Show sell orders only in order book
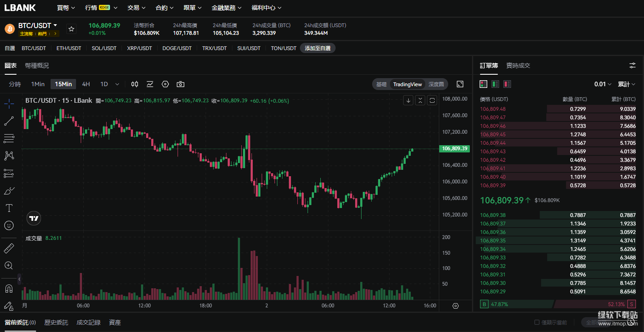Image resolution: width=644 pixels, height=332 pixels. click(507, 84)
